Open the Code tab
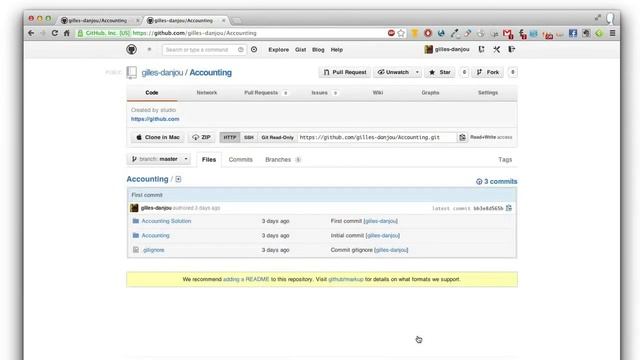 152,93
